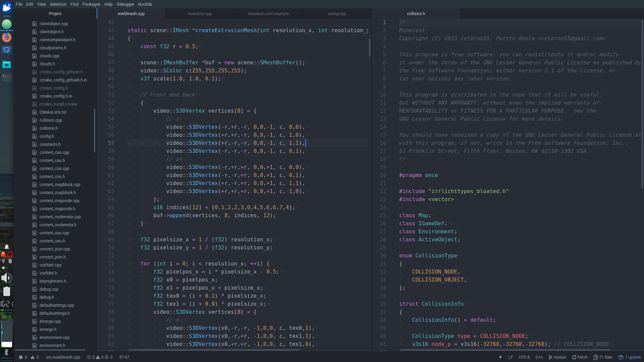Open the C++ language selector

point(540,357)
